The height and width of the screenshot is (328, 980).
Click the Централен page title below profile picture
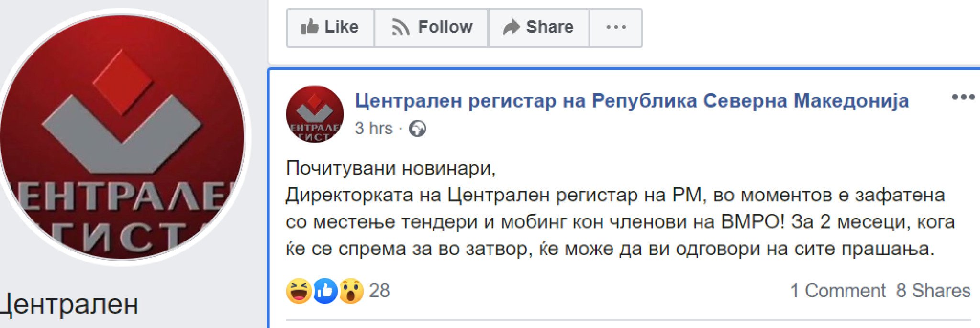[70, 304]
